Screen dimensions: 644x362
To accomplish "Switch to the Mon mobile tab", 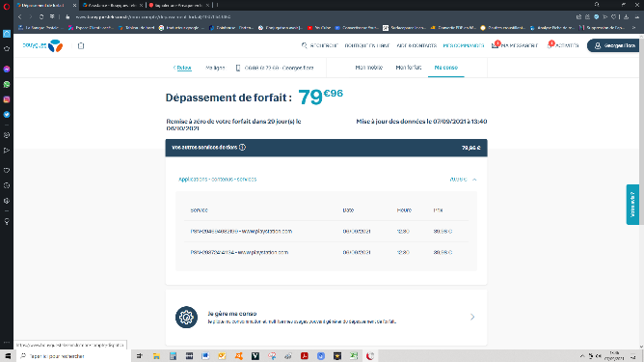I will [369, 68].
